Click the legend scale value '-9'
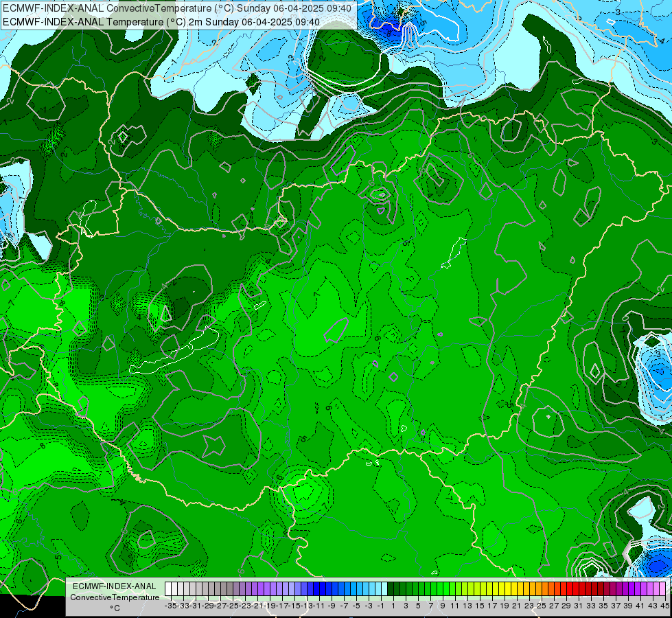Viewport: 672px width, 618px height. coord(332,606)
